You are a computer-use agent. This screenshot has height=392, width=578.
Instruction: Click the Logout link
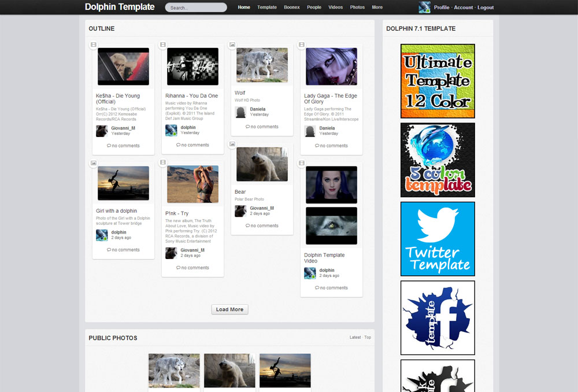[486, 8]
